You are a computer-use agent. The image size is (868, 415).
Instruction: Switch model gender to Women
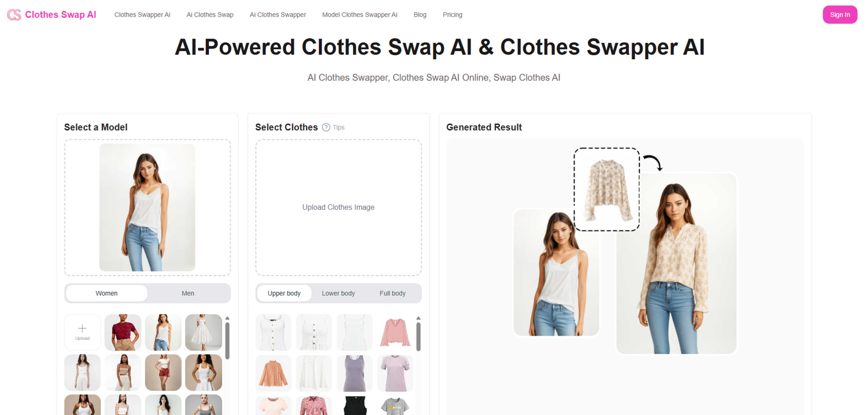point(106,293)
